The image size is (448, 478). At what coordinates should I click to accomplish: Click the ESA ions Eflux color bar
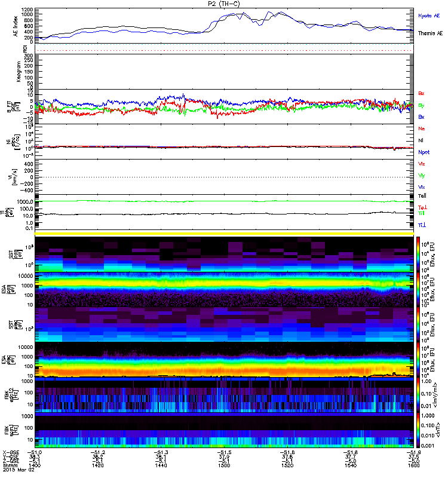point(418,289)
